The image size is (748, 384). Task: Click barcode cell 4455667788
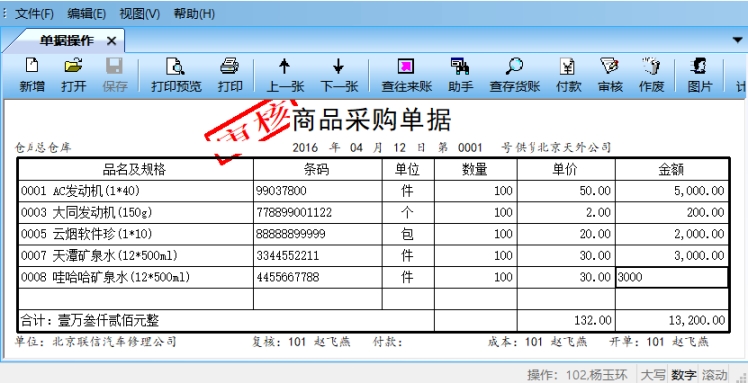pyautogui.click(x=318, y=277)
